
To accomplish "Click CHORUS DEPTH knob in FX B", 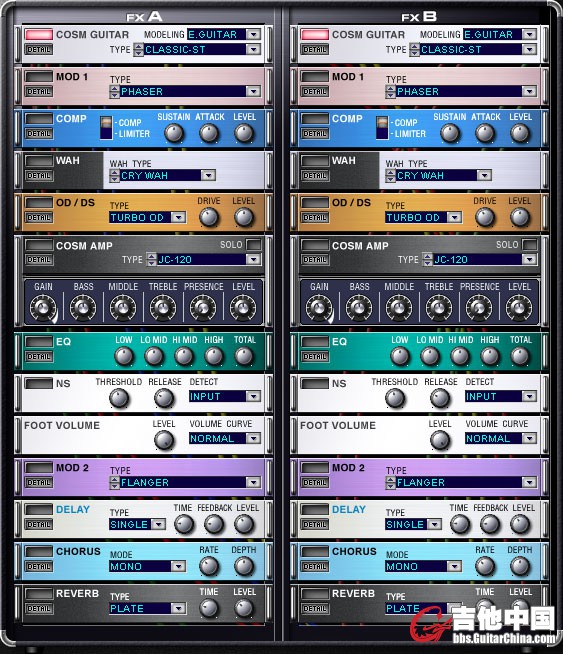I will pyautogui.click(x=520, y=566).
